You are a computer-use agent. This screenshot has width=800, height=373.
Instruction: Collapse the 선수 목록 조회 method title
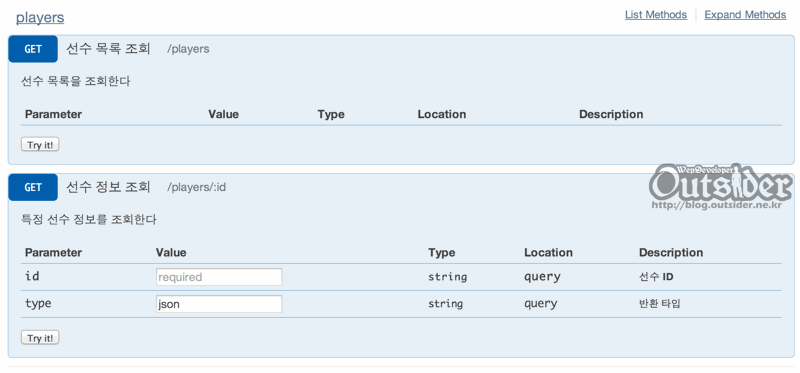(x=108, y=49)
